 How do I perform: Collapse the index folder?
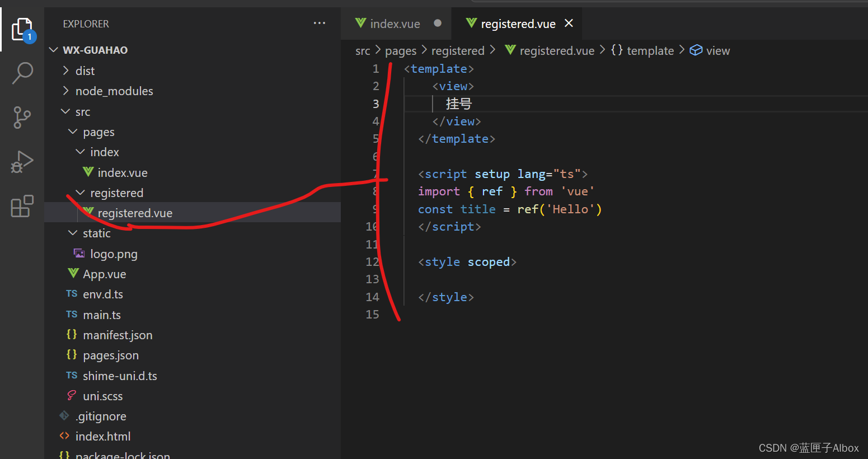[80, 152]
